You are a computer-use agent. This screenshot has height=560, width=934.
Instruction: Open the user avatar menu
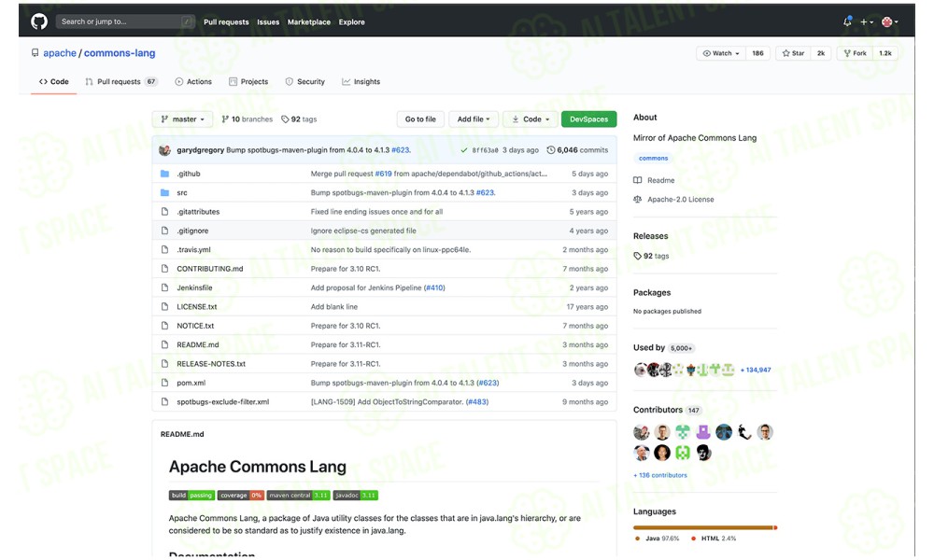click(890, 22)
